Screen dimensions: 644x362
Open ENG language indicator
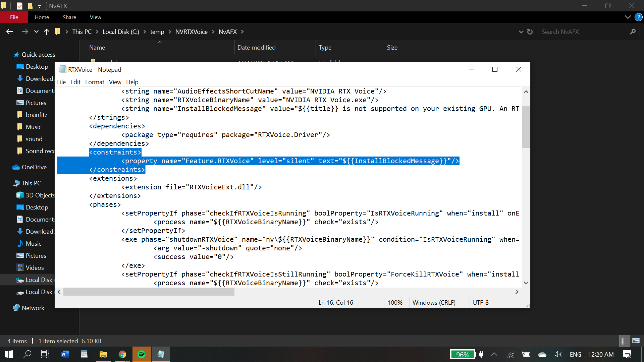pos(575,354)
